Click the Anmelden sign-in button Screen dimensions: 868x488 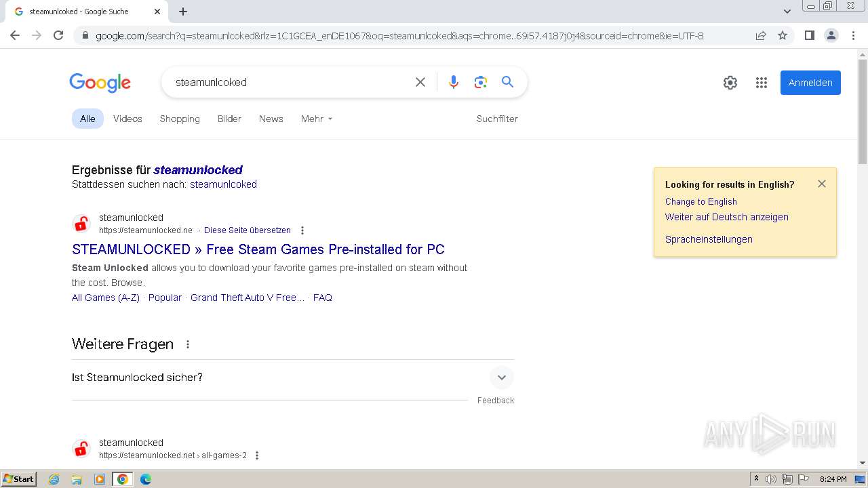(x=810, y=83)
